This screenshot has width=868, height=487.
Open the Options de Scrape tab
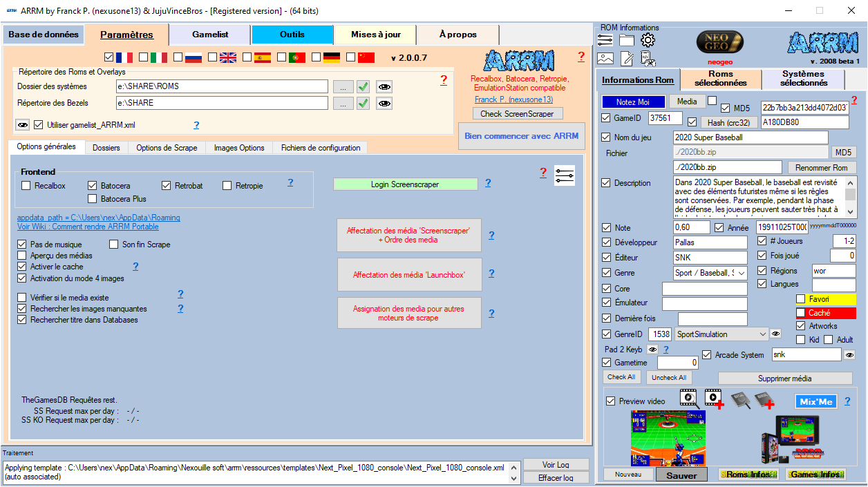(x=167, y=148)
